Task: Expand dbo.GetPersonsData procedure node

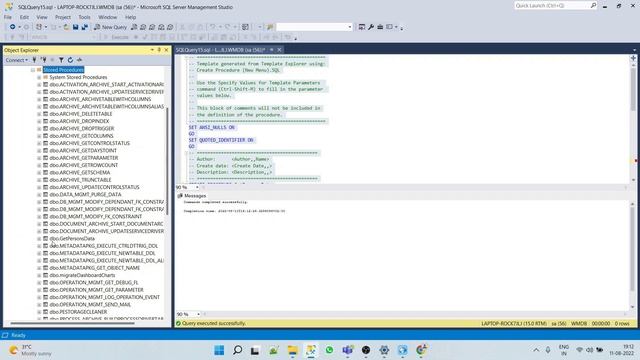Action: [39, 239]
